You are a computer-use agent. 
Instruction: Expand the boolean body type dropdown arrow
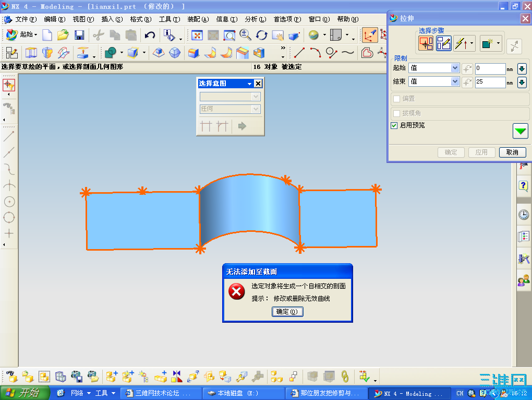498,43
